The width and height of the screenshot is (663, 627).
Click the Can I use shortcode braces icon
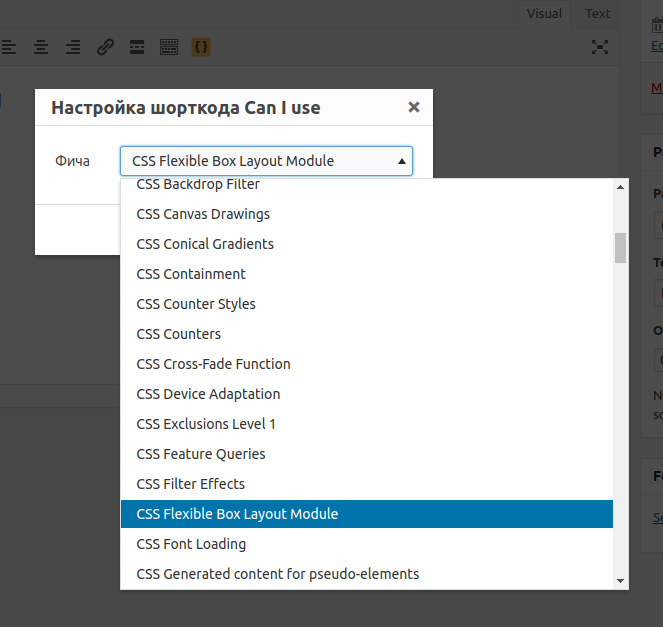[x=201, y=47]
